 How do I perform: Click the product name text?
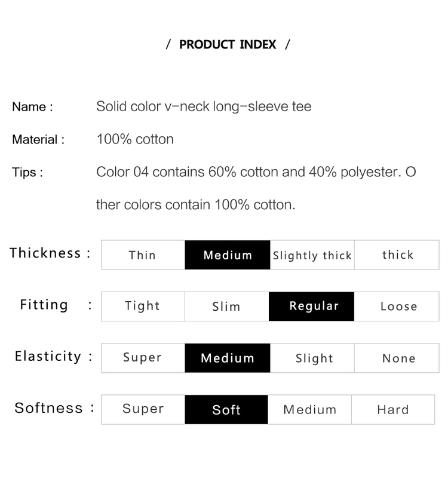point(204,107)
